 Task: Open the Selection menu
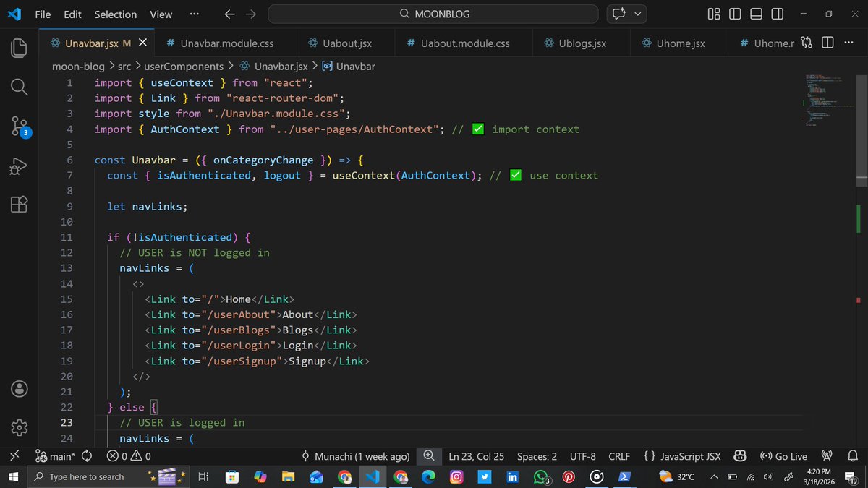coord(116,14)
